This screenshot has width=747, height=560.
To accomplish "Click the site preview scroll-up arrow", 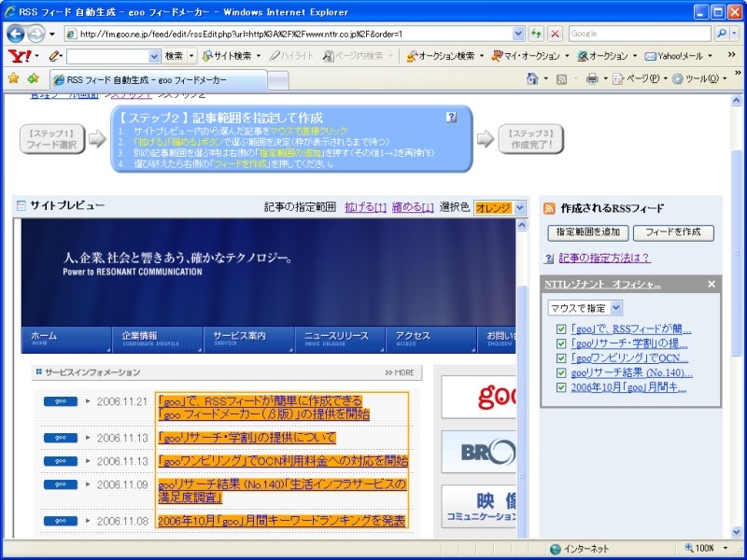I will coord(522,225).
